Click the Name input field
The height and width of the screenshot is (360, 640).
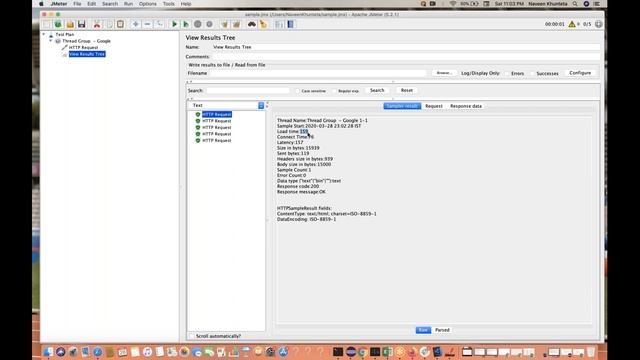pos(406,47)
